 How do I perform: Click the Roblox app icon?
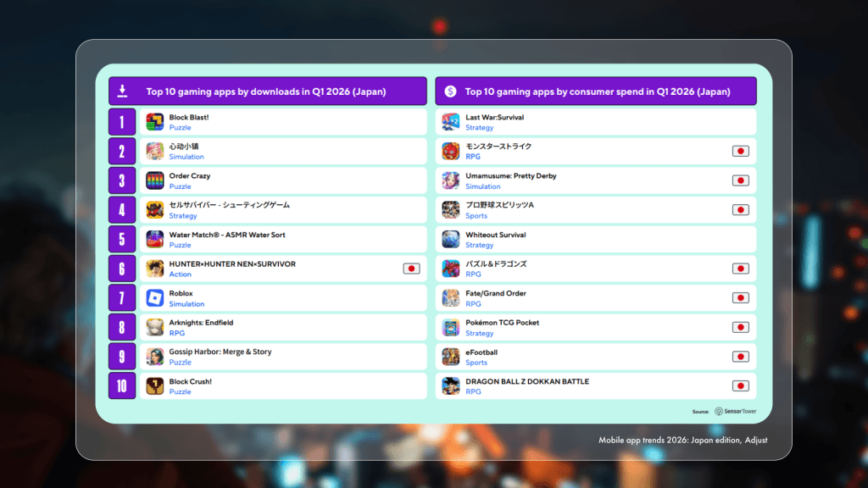pos(155,297)
